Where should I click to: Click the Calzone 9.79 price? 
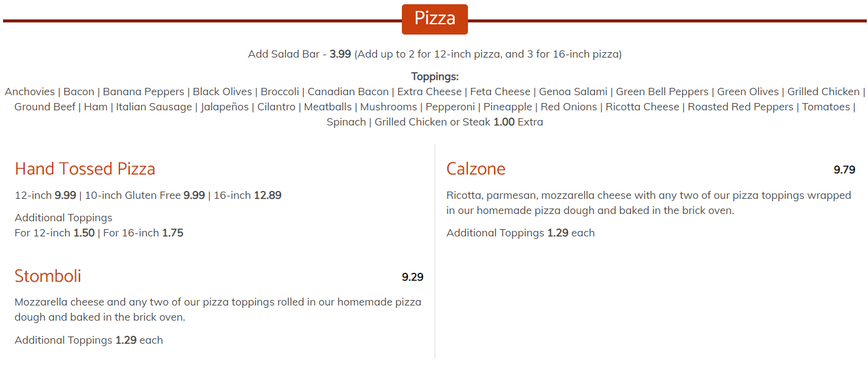click(844, 170)
